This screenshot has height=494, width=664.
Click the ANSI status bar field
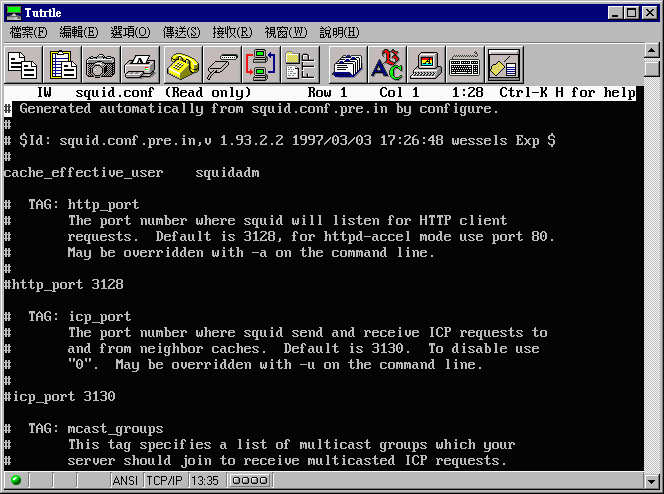tap(124, 481)
